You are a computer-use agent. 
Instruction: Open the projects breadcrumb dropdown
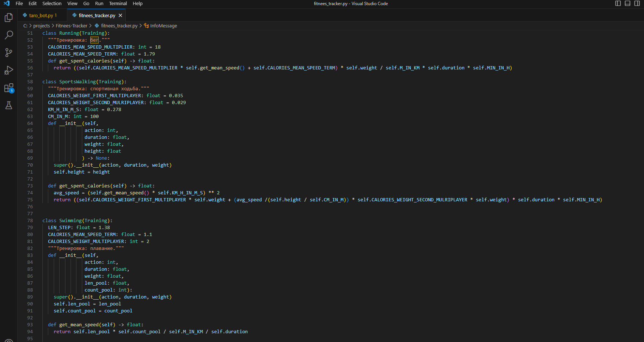pos(41,26)
